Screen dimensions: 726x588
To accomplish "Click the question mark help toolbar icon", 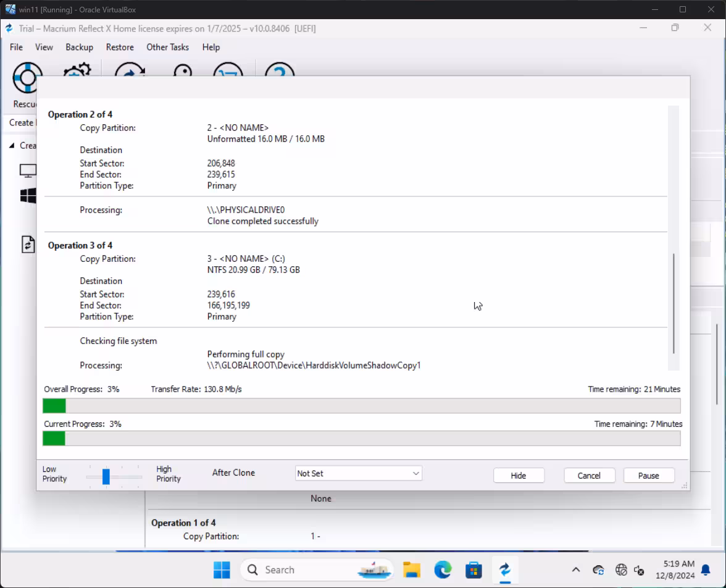I will tap(279, 70).
